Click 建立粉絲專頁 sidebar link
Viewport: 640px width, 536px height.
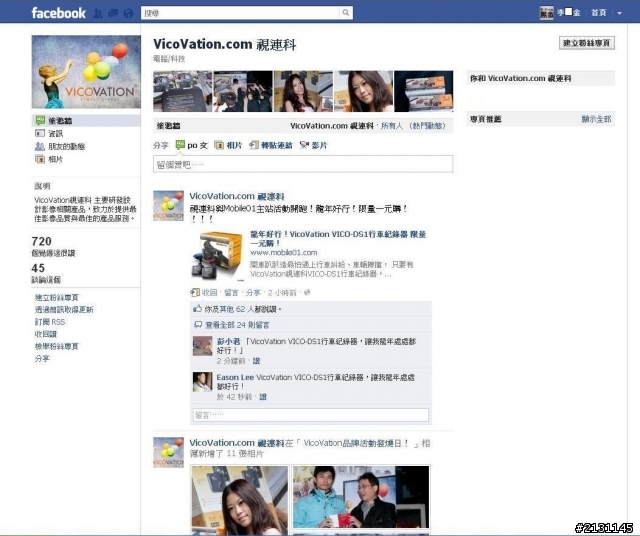click(56, 298)
